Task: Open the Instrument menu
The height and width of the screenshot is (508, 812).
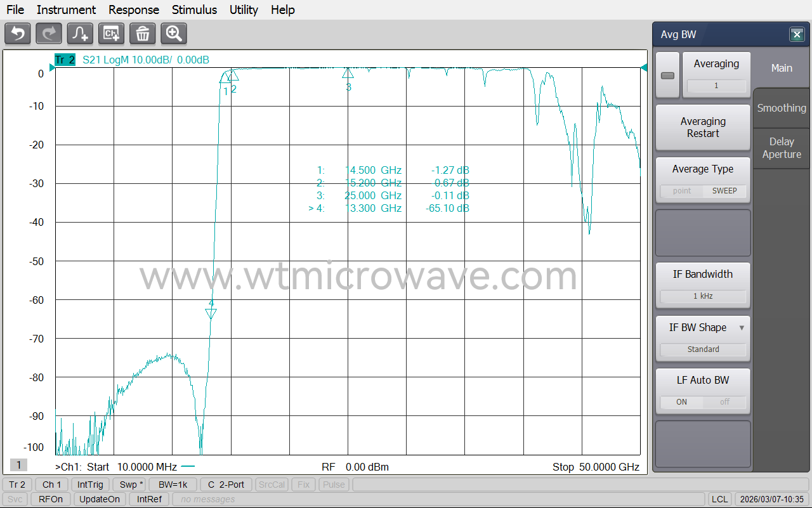Action: (66, 10)
